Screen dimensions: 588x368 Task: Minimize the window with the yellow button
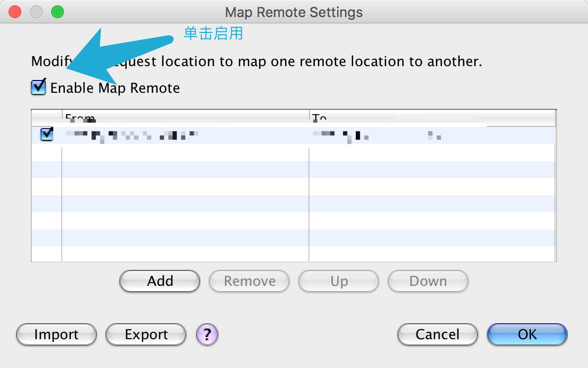(36, 12)
